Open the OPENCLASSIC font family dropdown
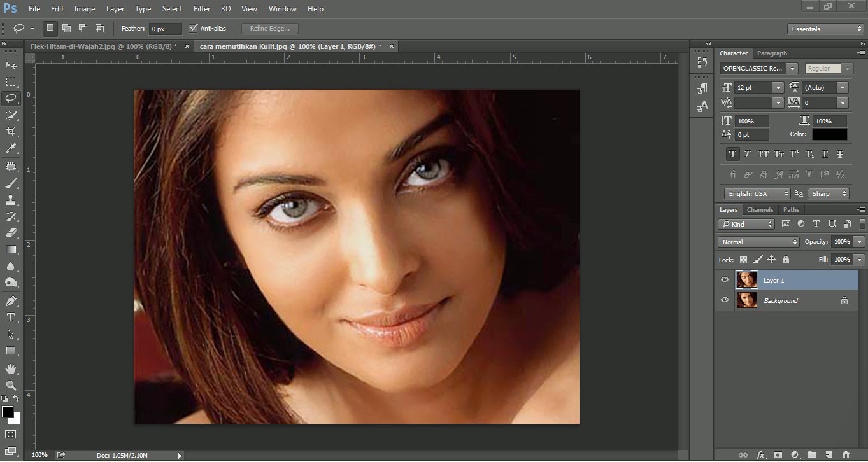868x462 pixels. click(x=792, y=68)
